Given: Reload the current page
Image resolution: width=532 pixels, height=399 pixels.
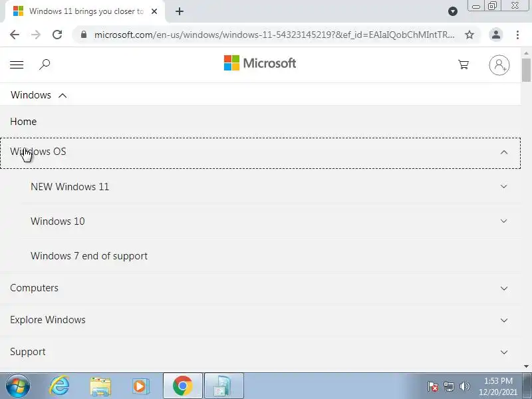Looking at the screenshot, I should (57, 35).
